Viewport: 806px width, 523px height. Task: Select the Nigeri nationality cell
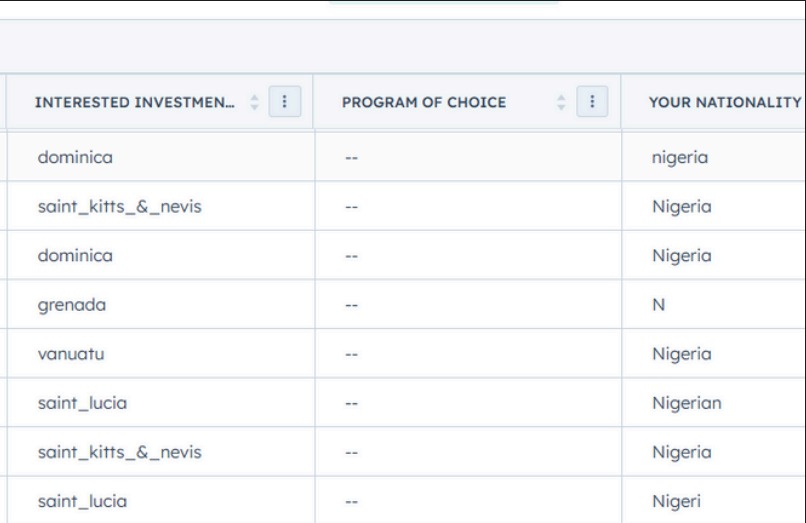(x=713, y=500)
